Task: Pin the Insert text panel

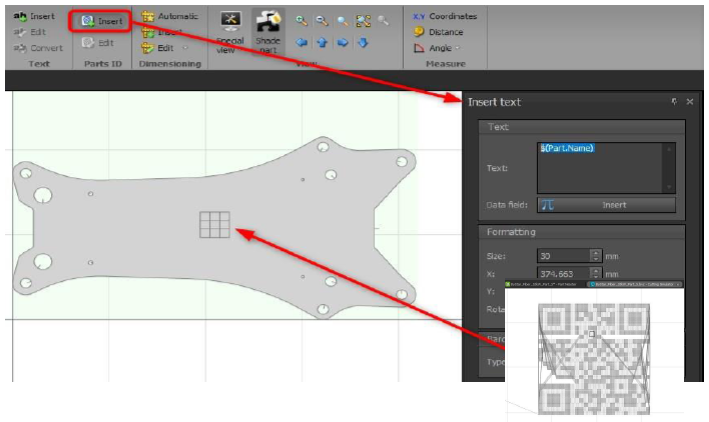Action: [x=674, y=102]
